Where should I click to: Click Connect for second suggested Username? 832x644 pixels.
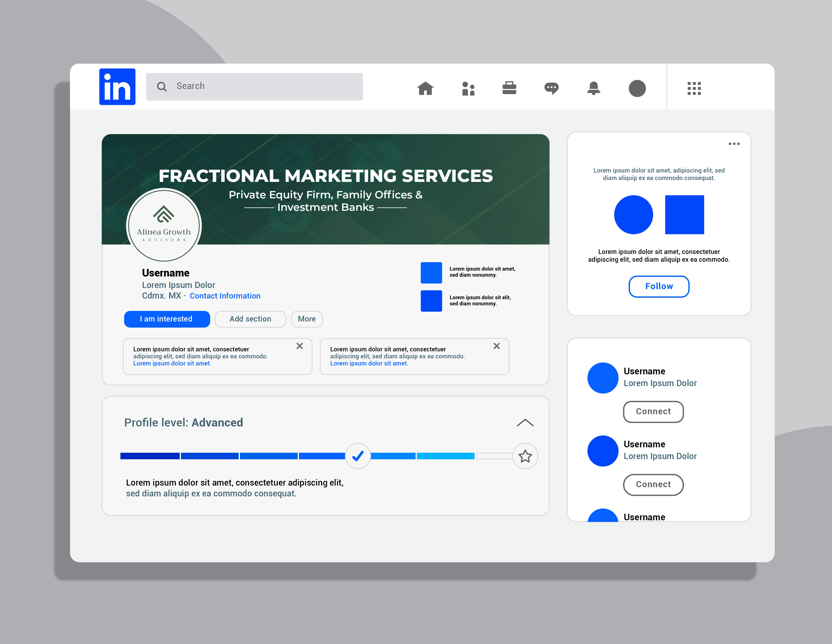coord(653,485)
